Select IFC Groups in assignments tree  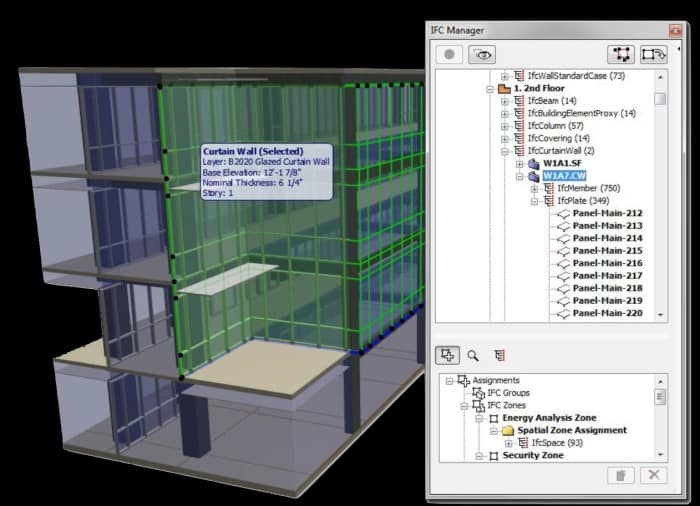508,393
